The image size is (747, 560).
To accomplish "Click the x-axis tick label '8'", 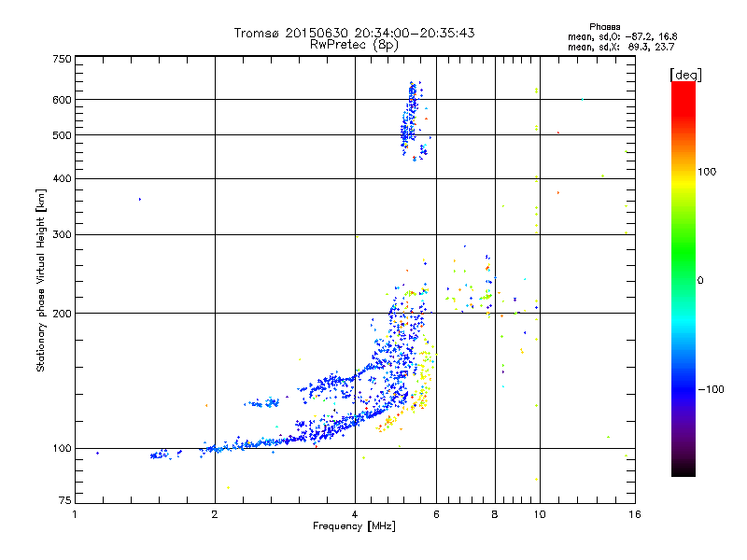I will (495, 514).
